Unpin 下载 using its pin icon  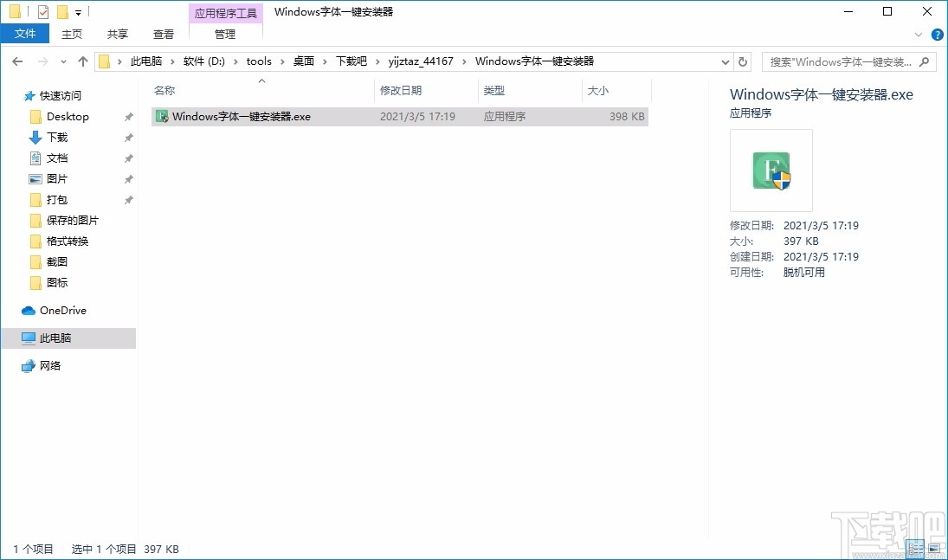(128, 138)
